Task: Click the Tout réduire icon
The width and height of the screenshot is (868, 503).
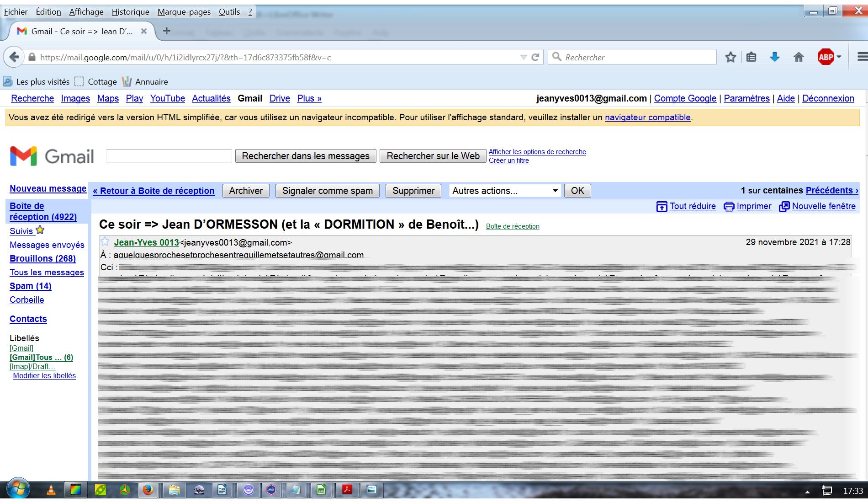Action: click(662, 207)
